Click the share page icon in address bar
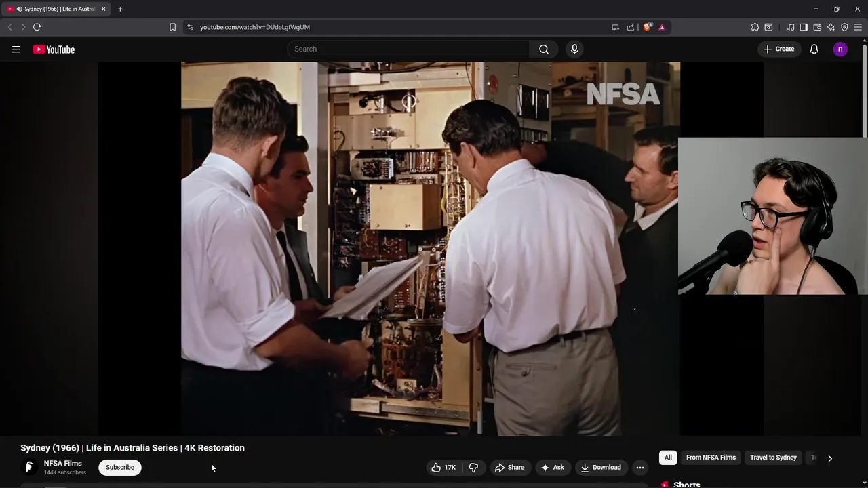The width and height of the screenshot is (868, 488). pyautogui.click(x=631, y=27)
